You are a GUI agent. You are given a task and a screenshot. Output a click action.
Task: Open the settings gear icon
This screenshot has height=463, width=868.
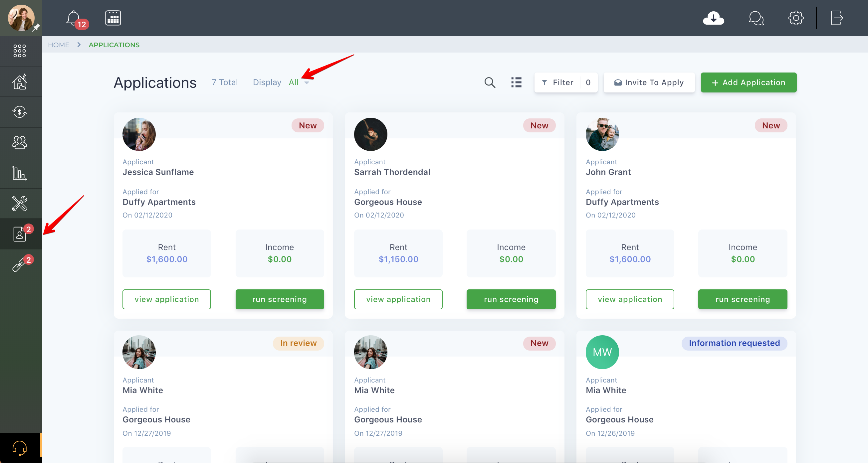coord(796,18)
